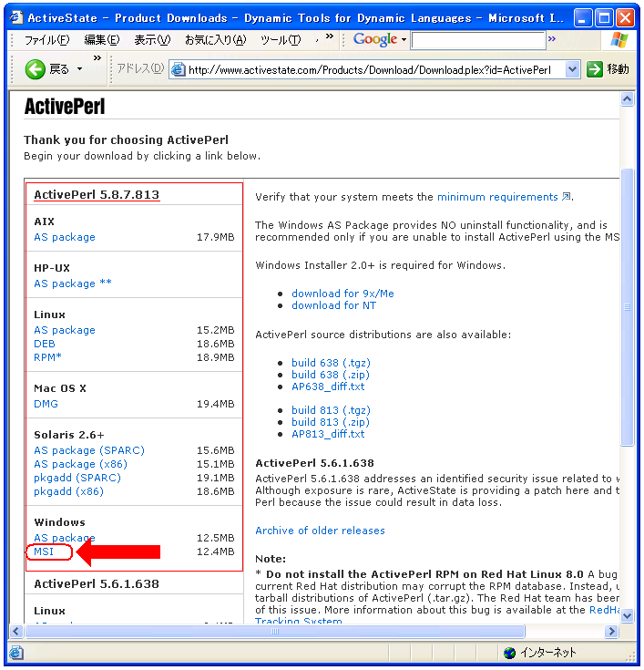Open the Back button history dropdown arrow
The height and width of the screenshot is (670, 644).
coord(79,69)
